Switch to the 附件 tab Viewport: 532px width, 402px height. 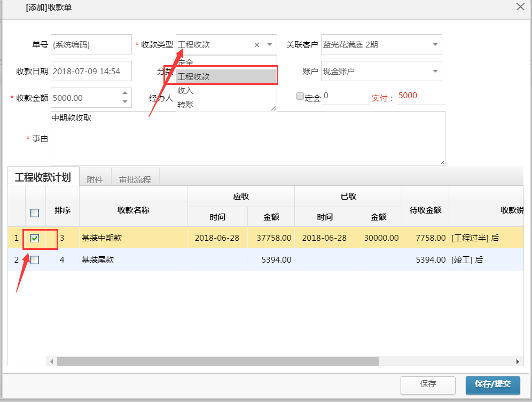pyautogui.click(x=95, y=179)
